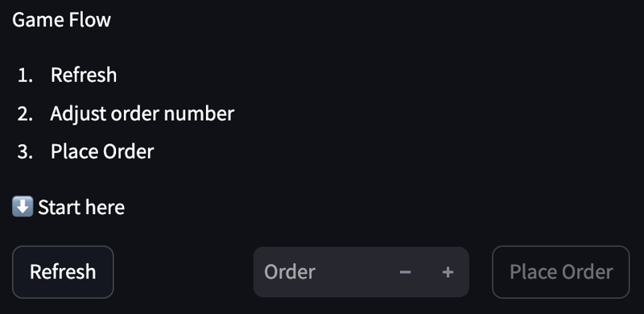This screenshot has width=644, height=314.
Task: Click the disabled Place Order button
Action: 560,272
